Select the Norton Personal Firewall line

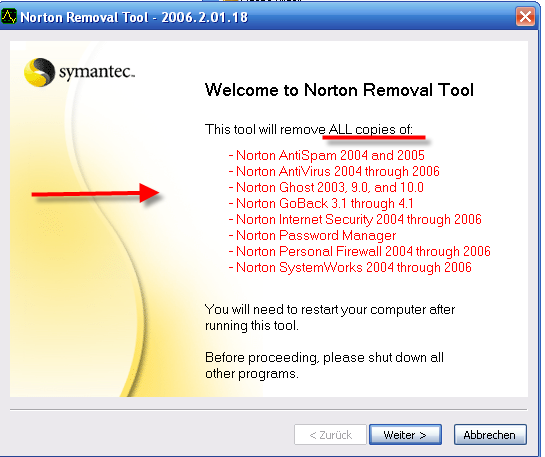[359, 251]
